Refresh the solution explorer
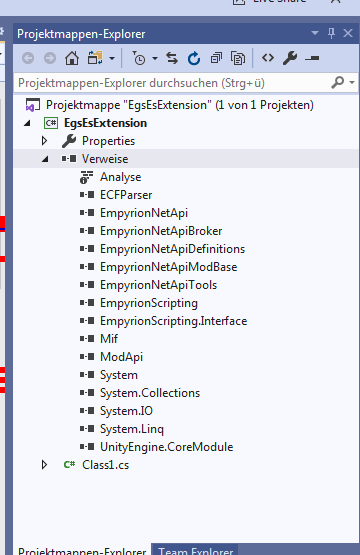This screenshot has width=360, height=555. [x=194, y=58]
